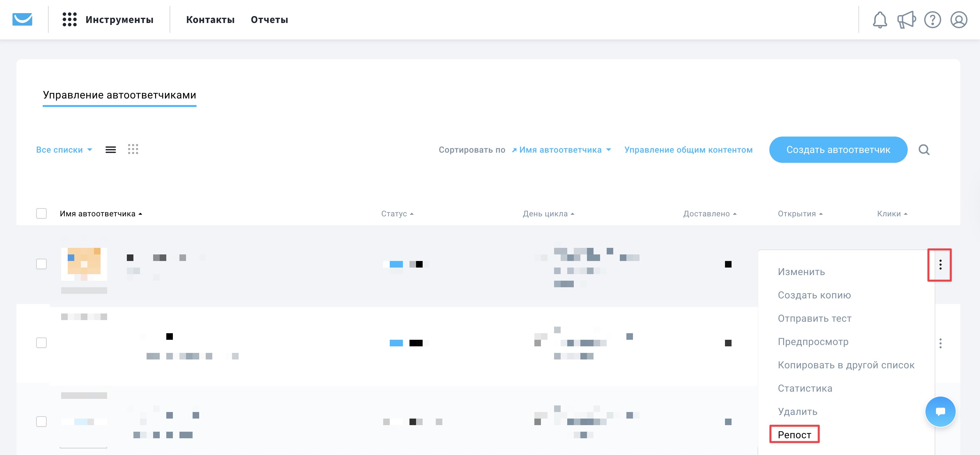Open the user profile icon

pyautogui.click(x=958, y=20)
